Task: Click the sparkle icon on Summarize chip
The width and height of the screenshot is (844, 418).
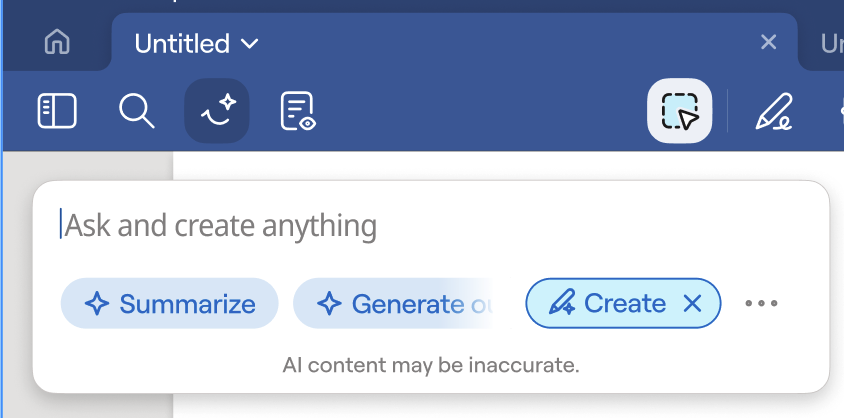Action: click(97, 304)
